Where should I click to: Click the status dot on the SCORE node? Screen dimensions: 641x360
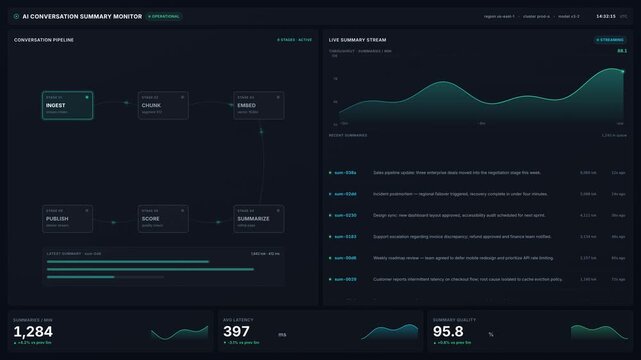click(182, 210)
